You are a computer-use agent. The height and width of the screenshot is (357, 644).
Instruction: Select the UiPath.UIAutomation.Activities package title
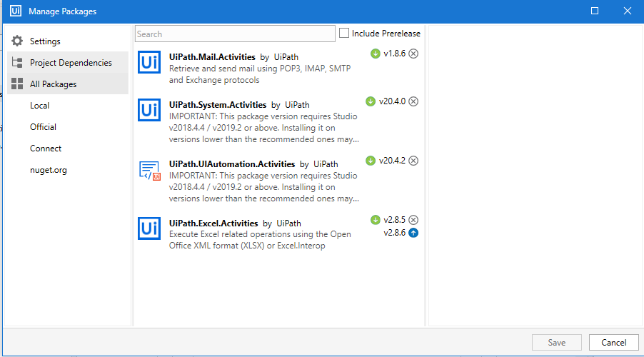(x=232, y=164)
